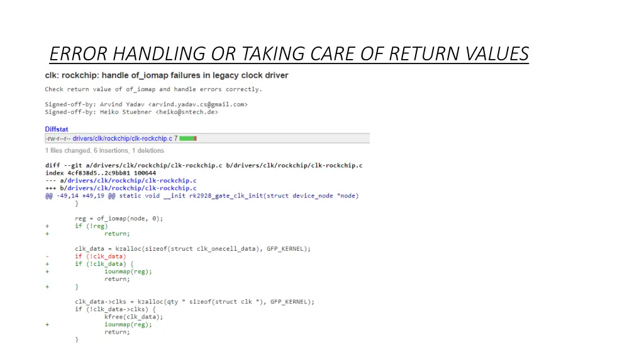Screen dimensions: 644x362
Task: Click the line 'if (!clk_data->clks) {'
Action: tap(115, 309)
